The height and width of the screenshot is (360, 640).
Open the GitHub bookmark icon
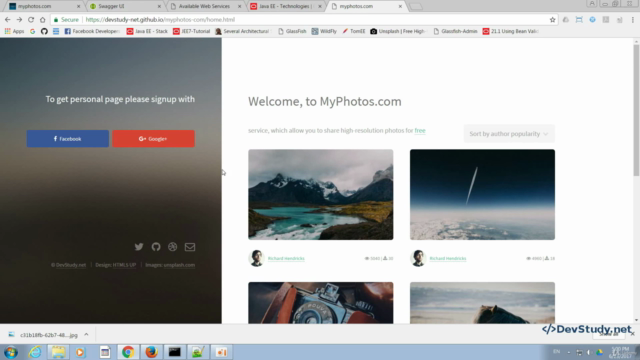point(44,31)
